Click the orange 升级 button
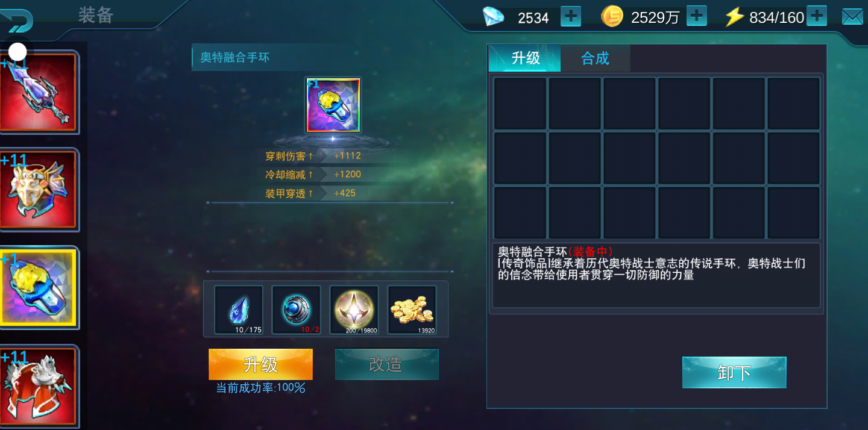This screenshot has height=430, width=868. point(260,364)
